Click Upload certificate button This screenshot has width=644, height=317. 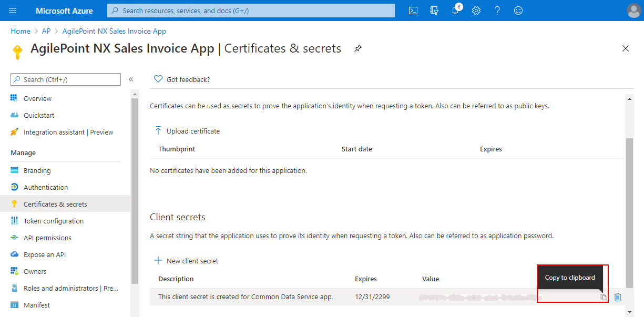[x=187, y=131]
